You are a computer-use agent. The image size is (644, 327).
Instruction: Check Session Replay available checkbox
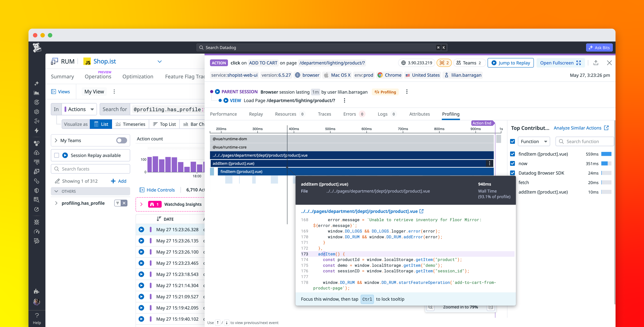(57, 155)
